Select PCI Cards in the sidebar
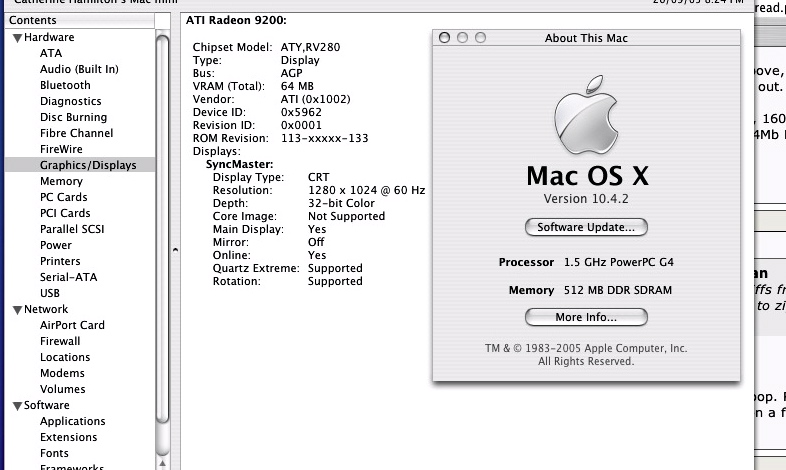Viewport: 786px width, 470px height. [x=65, y=213]
